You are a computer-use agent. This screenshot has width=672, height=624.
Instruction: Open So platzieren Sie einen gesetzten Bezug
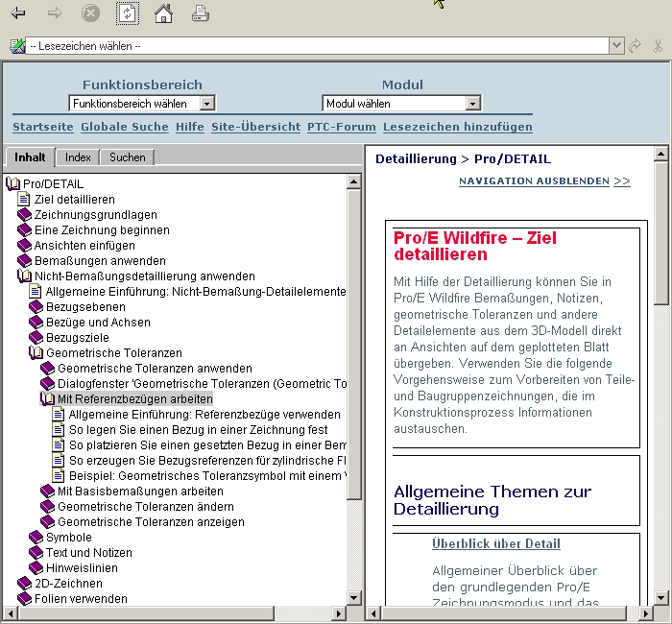(x=207, y=445)
